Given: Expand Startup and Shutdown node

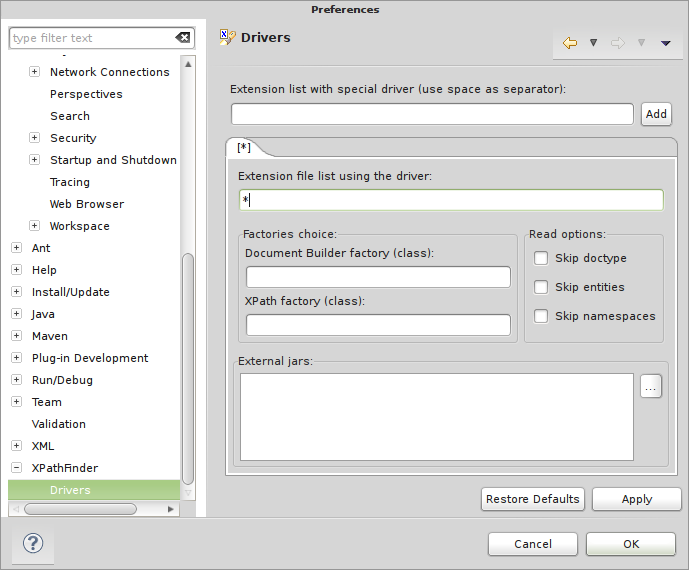Looking at the screenshot, I should click(x=34, y=160).
